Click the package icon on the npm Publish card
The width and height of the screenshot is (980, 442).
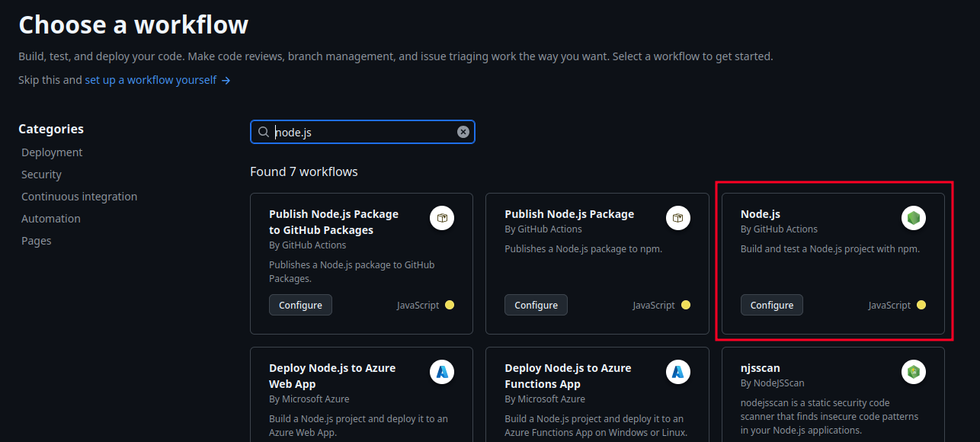click(x=677, y=217)
